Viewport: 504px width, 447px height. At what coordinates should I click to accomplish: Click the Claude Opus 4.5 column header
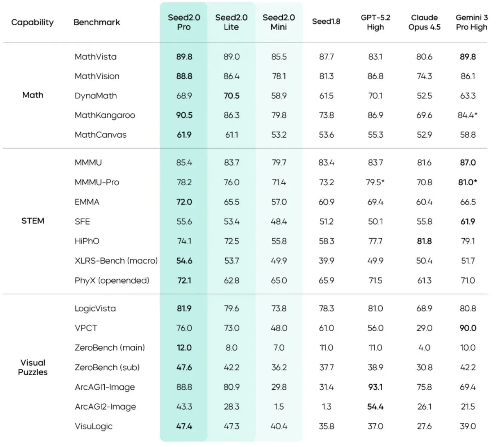pos(424,22)
